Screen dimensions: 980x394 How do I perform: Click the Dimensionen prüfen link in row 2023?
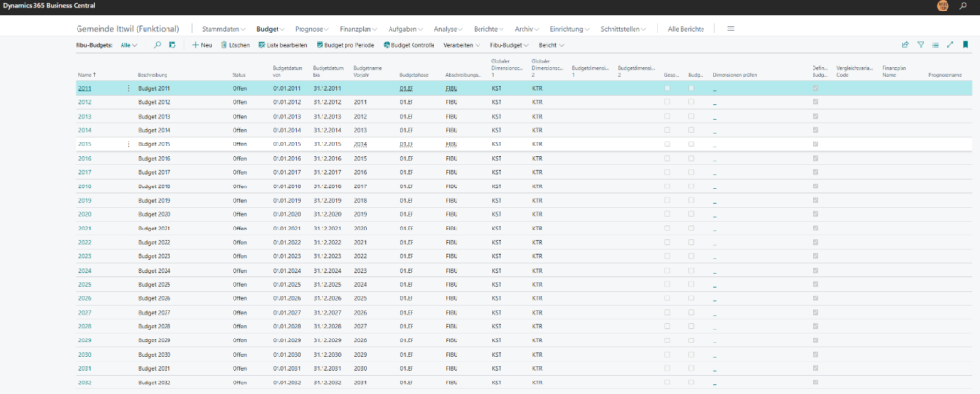(x=714, y=257)
